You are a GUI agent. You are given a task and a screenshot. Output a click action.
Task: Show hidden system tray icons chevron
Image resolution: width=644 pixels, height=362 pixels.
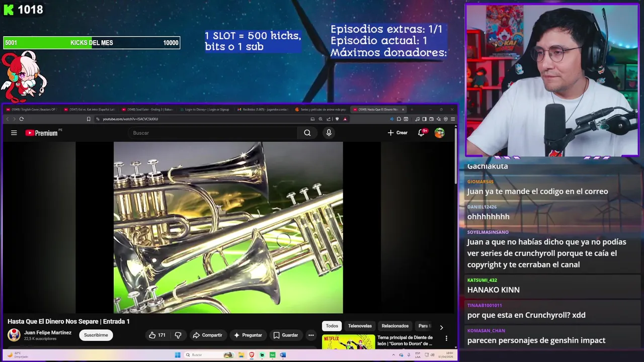pos(393,355)
